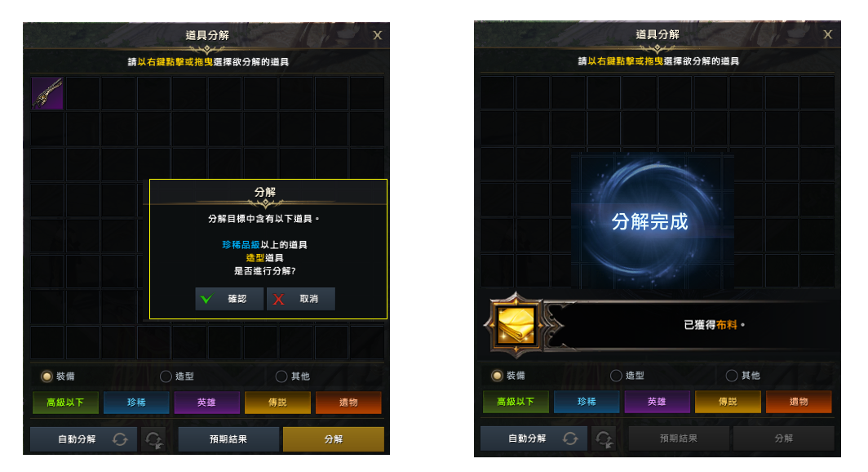Toggle the orange 遺物 filter in right panel
The image size is (868, 472).
coord(799,402)
